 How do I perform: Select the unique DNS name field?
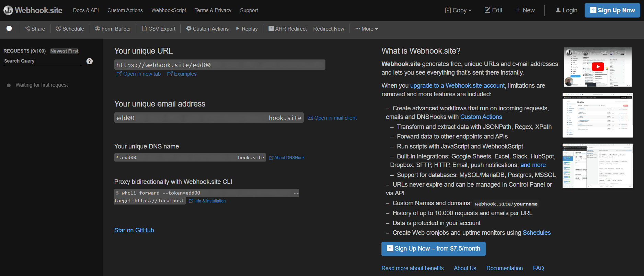coord(190,157)
